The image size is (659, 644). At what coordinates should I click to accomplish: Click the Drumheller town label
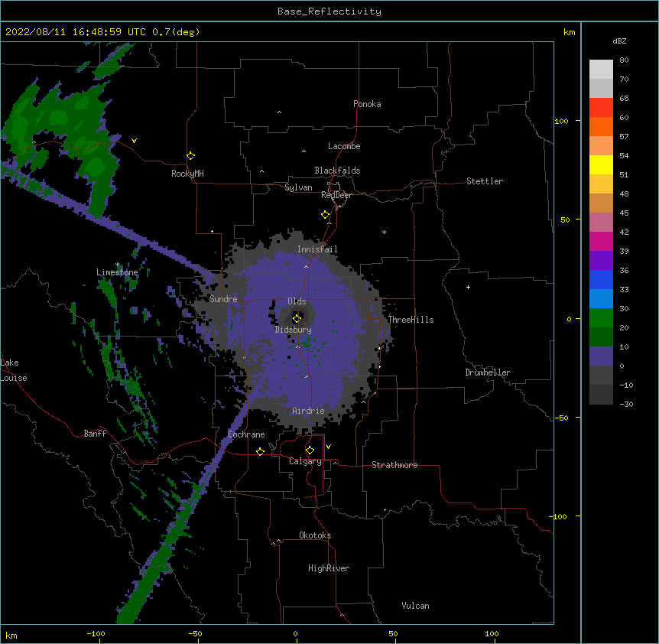488,372
